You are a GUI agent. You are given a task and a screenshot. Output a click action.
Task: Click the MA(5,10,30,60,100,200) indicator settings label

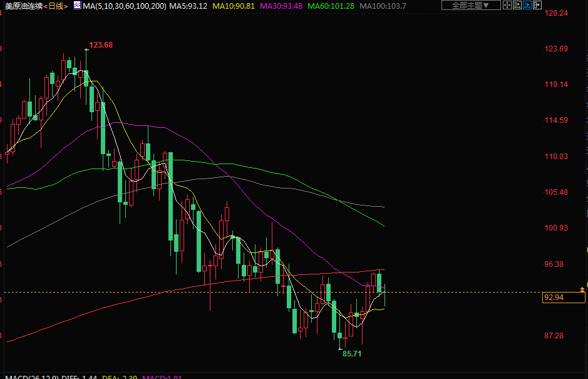tap(124, 6)
